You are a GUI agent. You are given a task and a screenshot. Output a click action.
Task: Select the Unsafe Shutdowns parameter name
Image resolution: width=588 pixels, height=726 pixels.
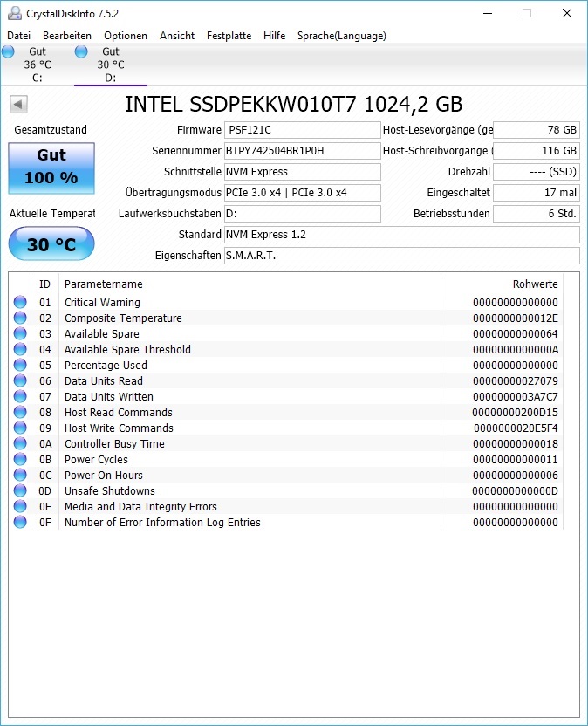point(110,490)
